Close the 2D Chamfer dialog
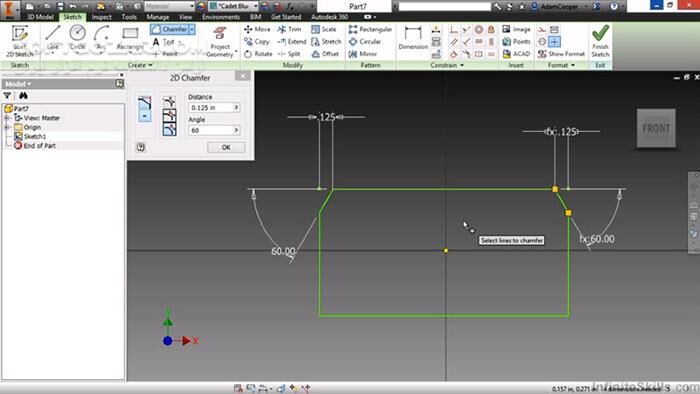700x394 pixels. tap(243, 76)
